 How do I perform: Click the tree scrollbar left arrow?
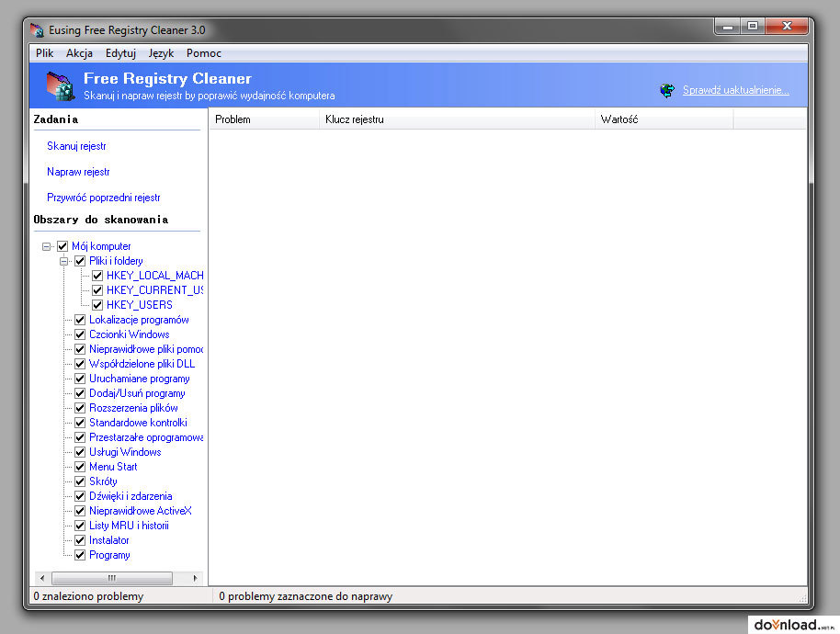pos(42,578)
